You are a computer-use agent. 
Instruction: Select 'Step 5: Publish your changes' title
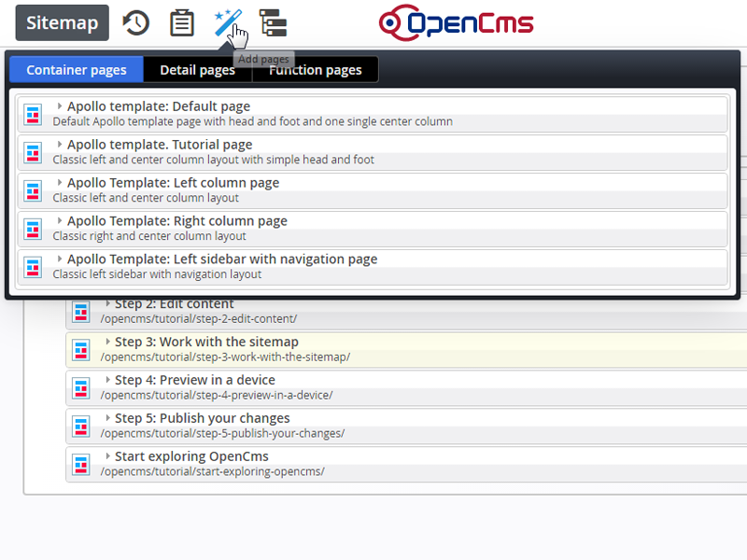coord(202,418)
